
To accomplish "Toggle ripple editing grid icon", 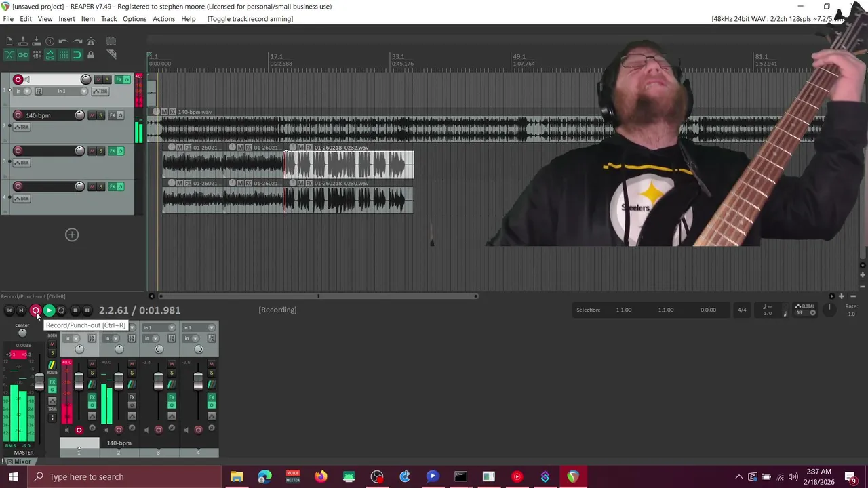I will pos(37,55).
